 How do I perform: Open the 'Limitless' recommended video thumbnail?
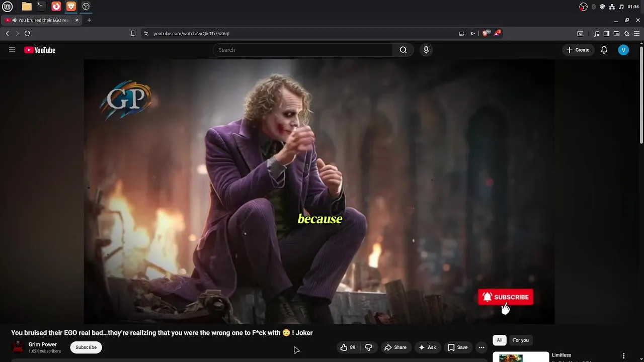[521, 357]
